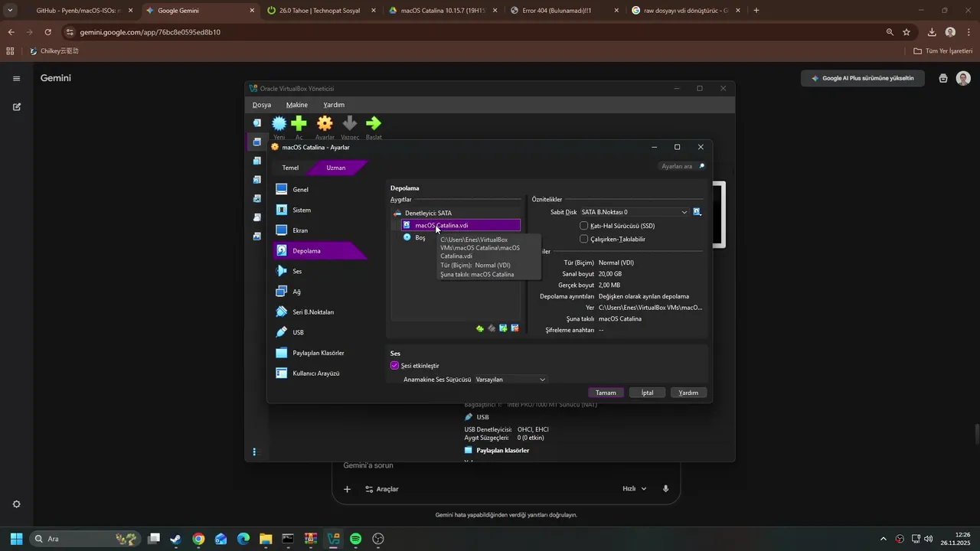The height and width of the screenshot is (551, 980).
Task: Open the Makine menu in VirtualBox
Action: click(297, 105)
